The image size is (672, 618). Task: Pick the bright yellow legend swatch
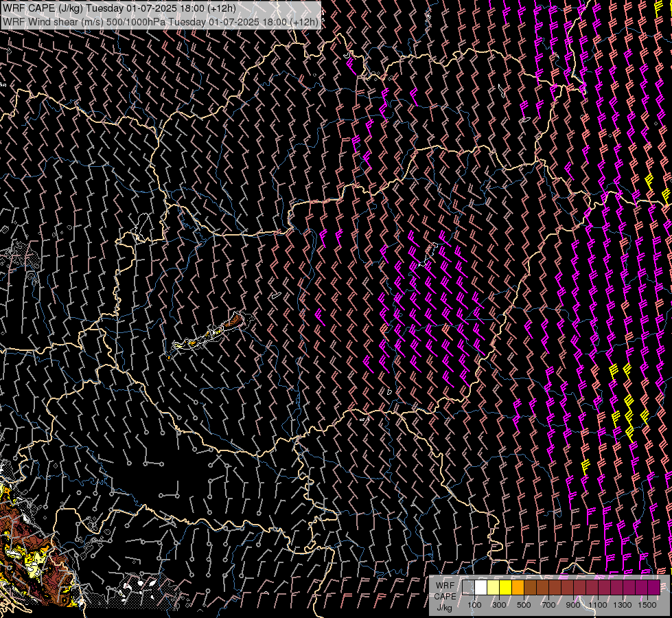click(x=505, y=588)
